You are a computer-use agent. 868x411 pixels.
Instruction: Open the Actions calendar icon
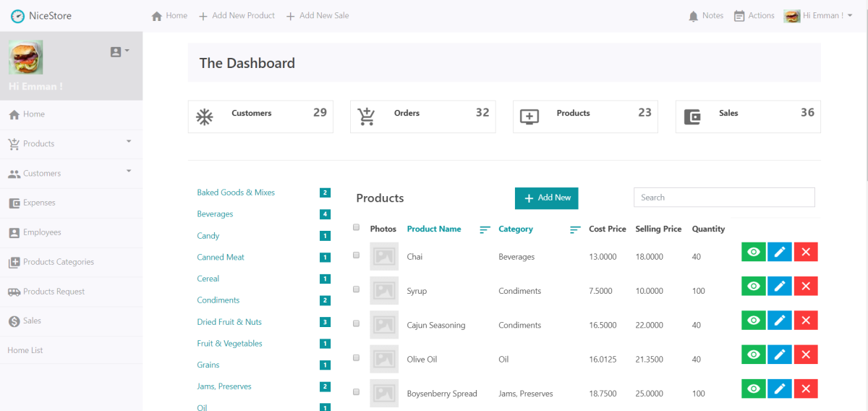coord(739,16)
